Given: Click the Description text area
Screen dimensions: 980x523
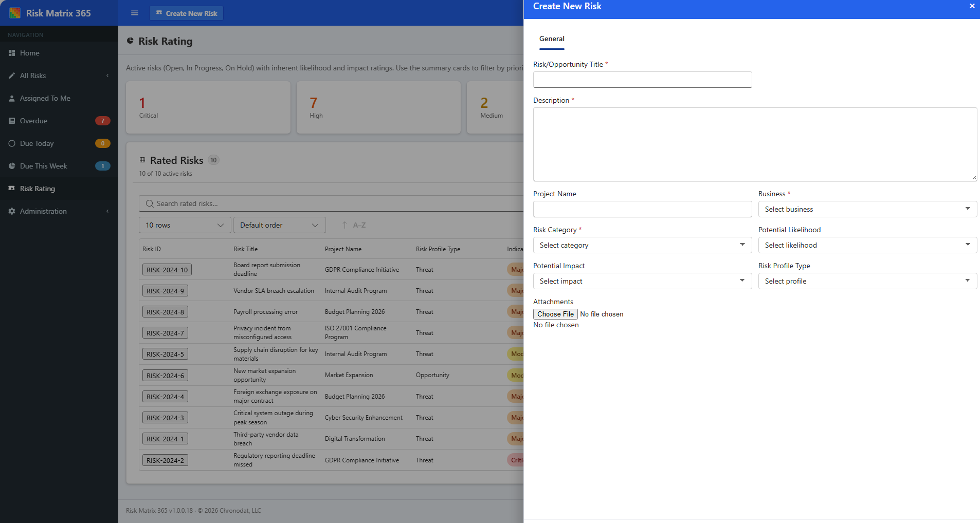Looking at the screenshot, I should click(x=755, y=144).
